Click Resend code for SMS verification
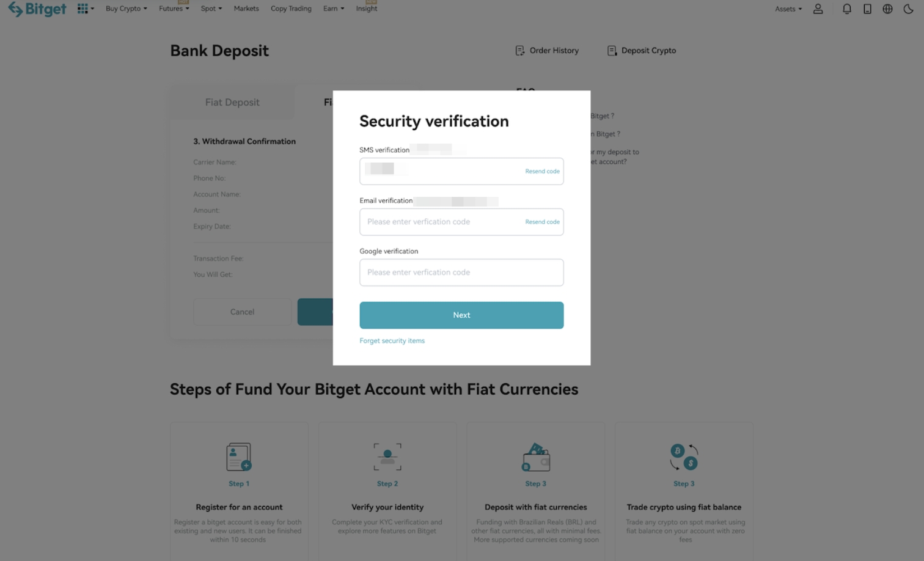The width and height of the screenshot is (924, 561). coord(542,171)
